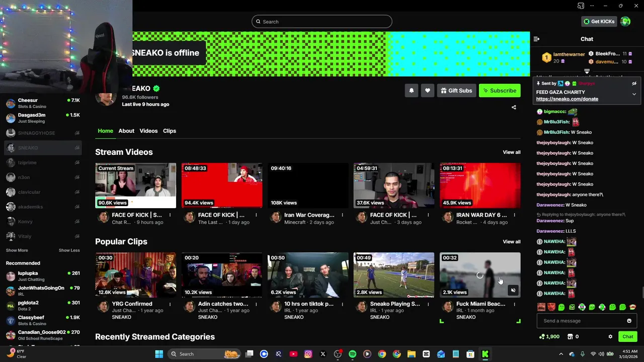The height and width of the screenshot is (362, 644).
Task: Open Spotify from the taskbar
Action: click(x=352, y=354)
